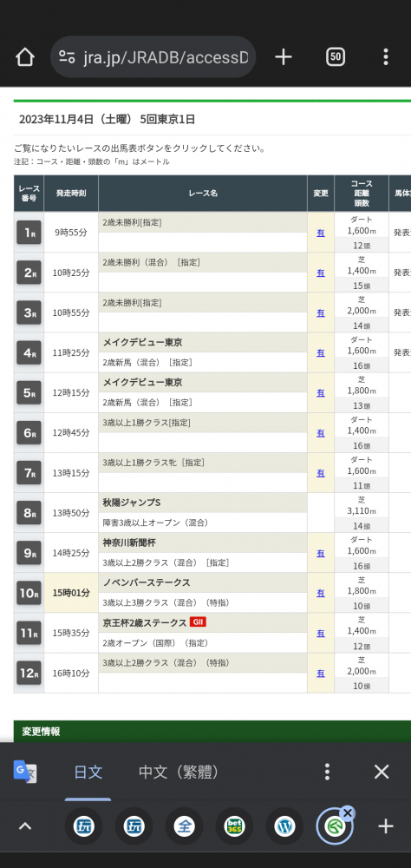Viewport: 411px width, 868px height.
Task: Click 有 change link for race 1R
Action: click(x=321, y=233)
